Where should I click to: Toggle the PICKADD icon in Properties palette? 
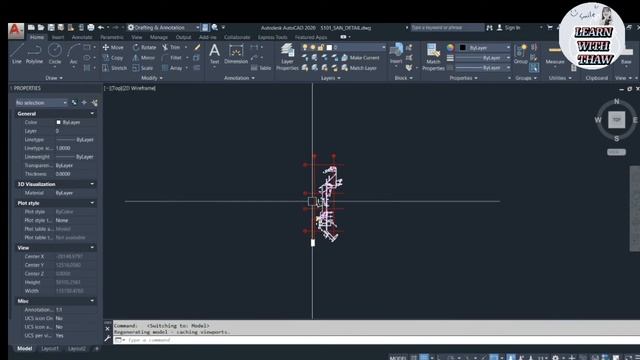tap(74, 102)
